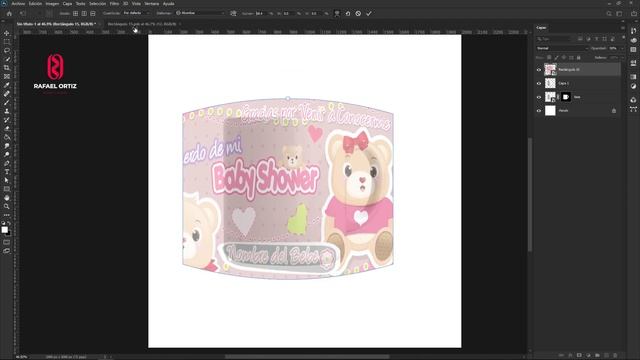Commit the warp transform with checkmark
The image size is (640, 360).
coord(369,13)
